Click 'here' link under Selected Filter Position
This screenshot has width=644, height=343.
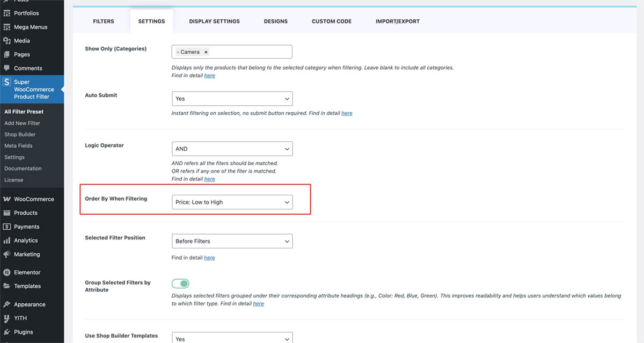tap(209, 258)
